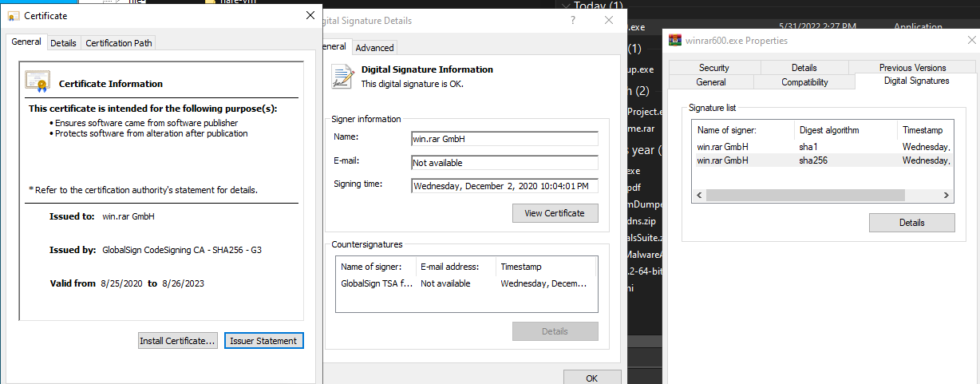This screenshot has height=384, width=980.
Task: Select GlobalSign TSA countersignature row
Action: pos(466,283)
